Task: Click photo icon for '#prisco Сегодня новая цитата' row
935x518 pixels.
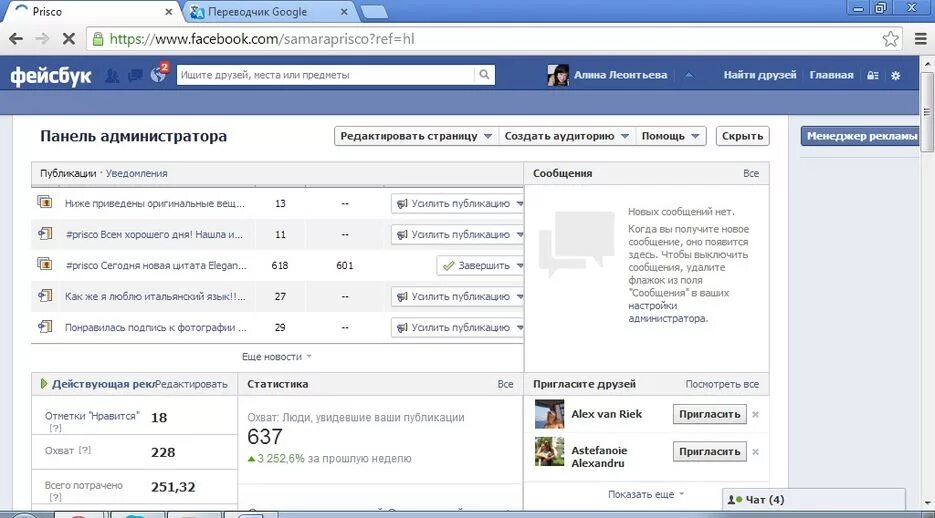Action: coord(45,264)
